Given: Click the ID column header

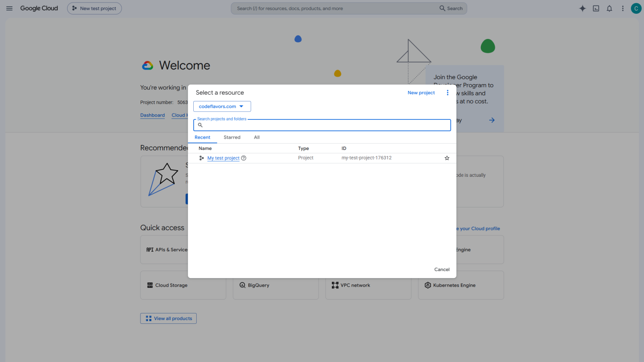Looking at the screenshot, I should (x=344, y=148).
